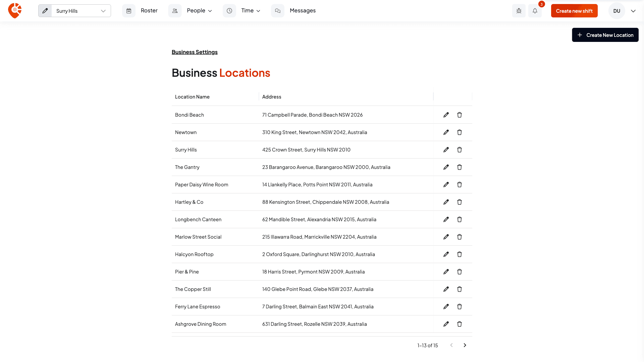Edit the Bondi Beach location
The image size is (644, 362).
pos(446,115)
